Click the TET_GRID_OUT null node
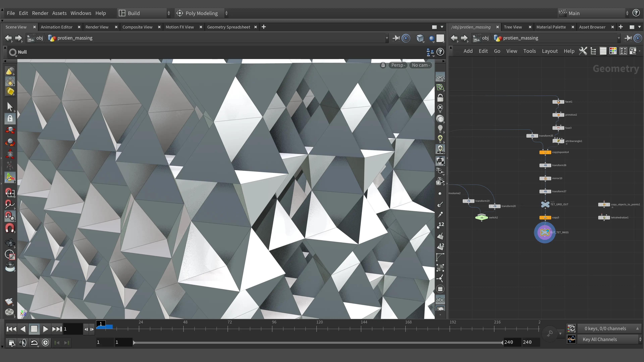The width and height of the screenshot is (644, 362). (545, 204)
